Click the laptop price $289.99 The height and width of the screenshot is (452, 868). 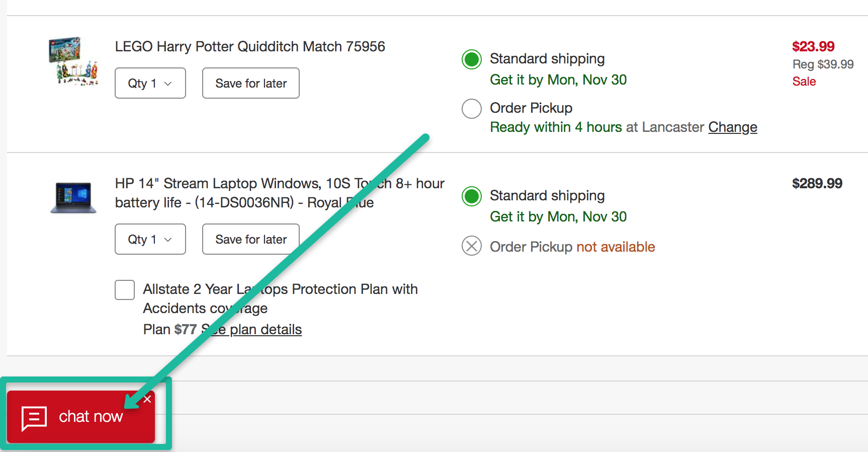[x=817, y=184]
